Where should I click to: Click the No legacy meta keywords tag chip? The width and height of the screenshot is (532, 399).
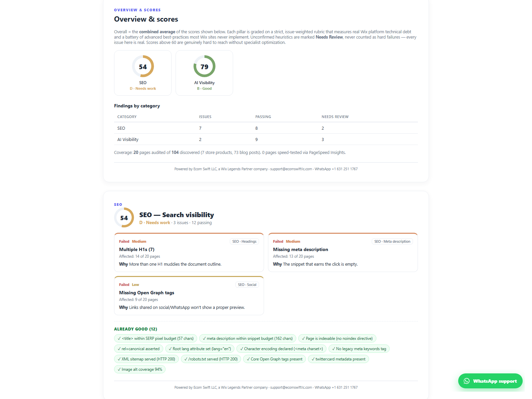(359, 349)
